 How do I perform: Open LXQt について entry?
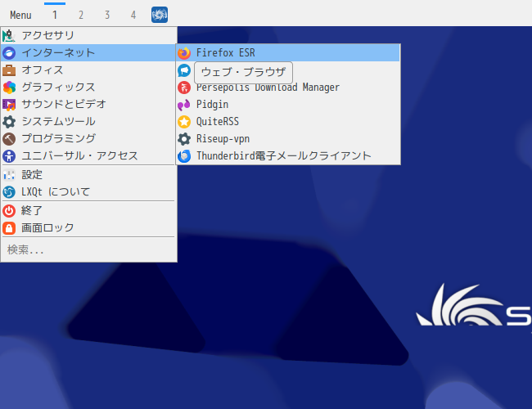(x=89, y=192)
